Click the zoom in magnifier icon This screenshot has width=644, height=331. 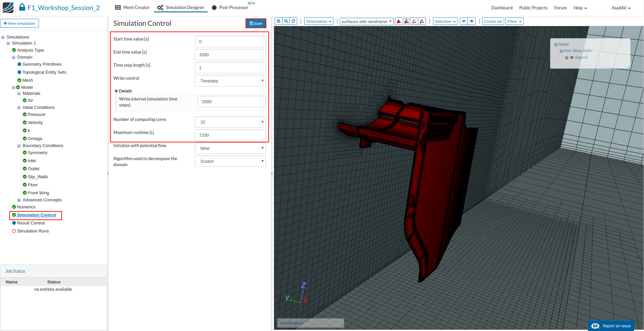click(x=278, y=21)
